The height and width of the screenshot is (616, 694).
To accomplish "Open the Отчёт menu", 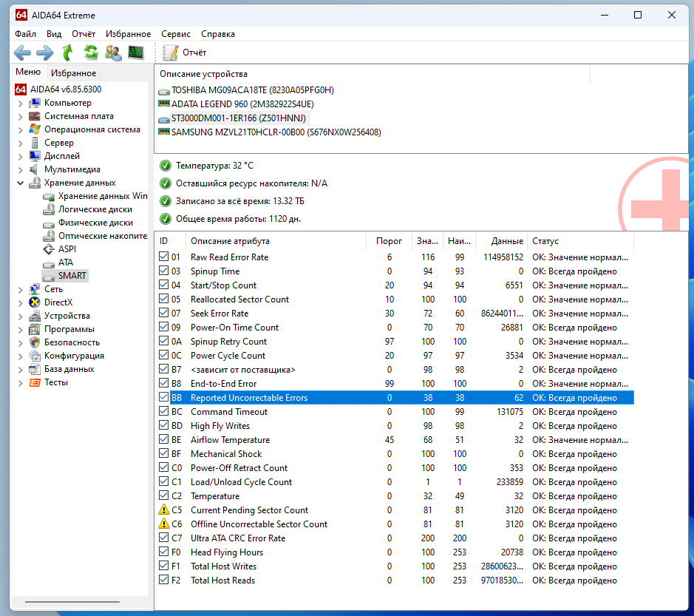I will (84, 34).
